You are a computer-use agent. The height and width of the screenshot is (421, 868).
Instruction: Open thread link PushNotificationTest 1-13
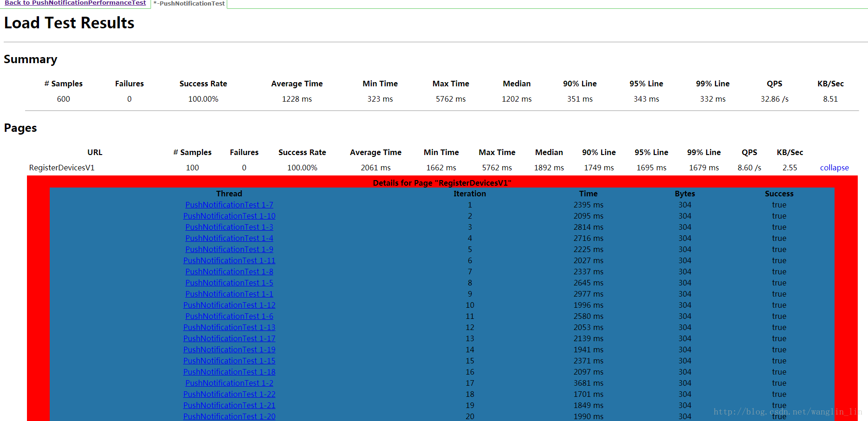(x=229, y=327)
